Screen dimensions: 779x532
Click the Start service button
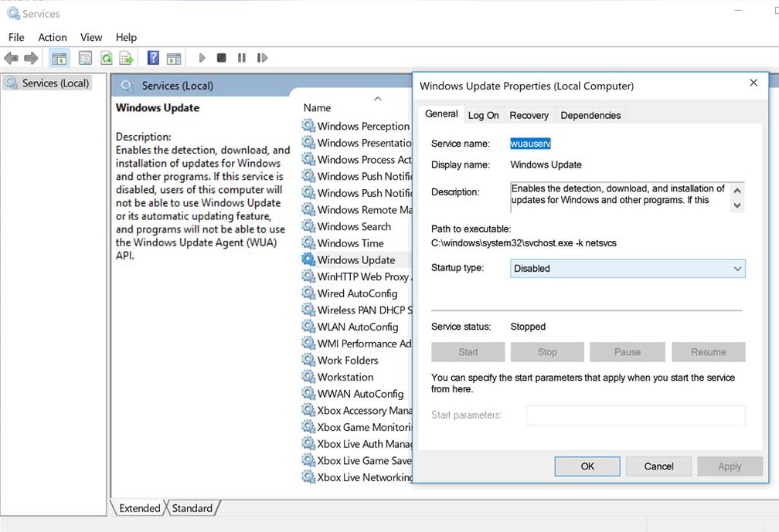tap(468, 352)
